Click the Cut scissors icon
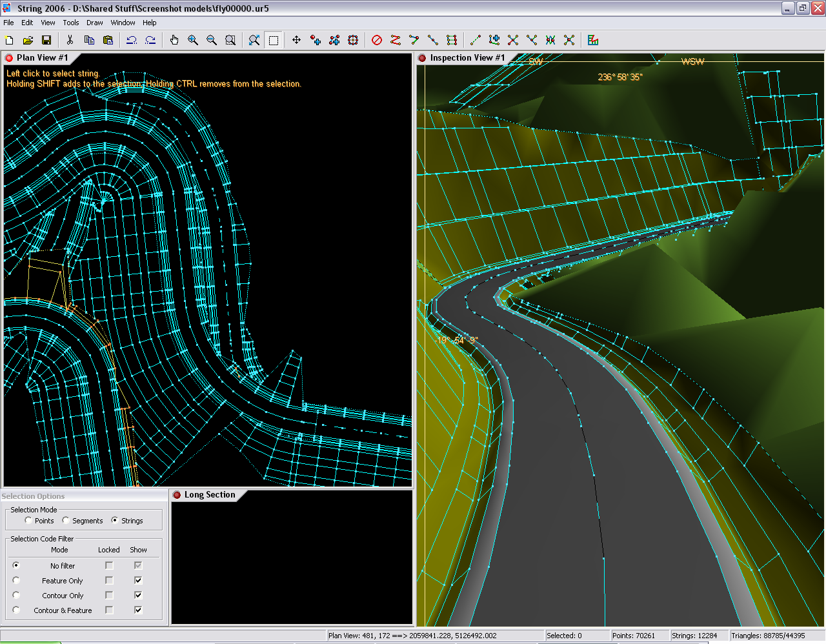Screen dimensions: 826x644 pyautogui.click(x=70, y=40)
